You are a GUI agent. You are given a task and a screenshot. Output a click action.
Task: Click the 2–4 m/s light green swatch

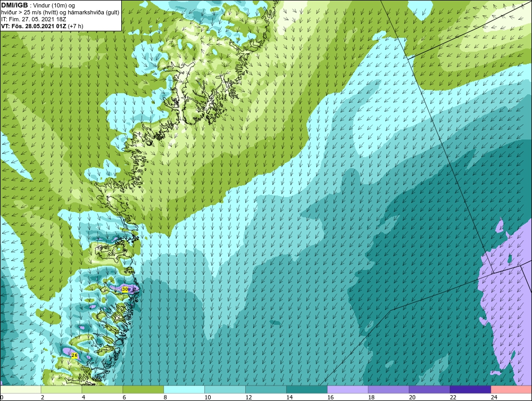pos(61,389)
